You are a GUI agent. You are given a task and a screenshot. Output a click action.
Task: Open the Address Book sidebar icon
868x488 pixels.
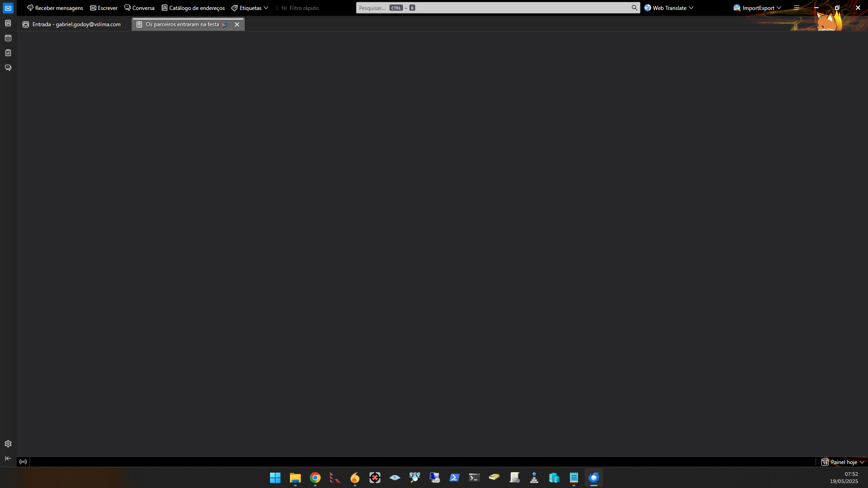pyautogui.click(x=8, y=23)
